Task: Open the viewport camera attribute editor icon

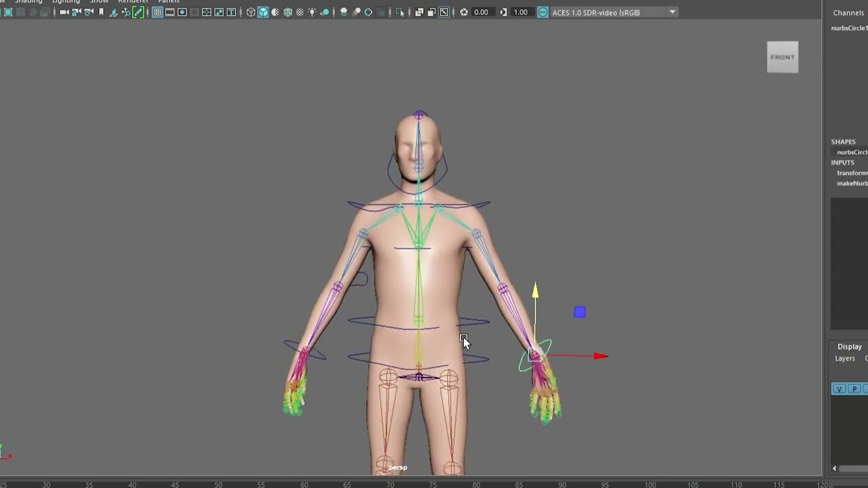Action: (x=89, y=12)
